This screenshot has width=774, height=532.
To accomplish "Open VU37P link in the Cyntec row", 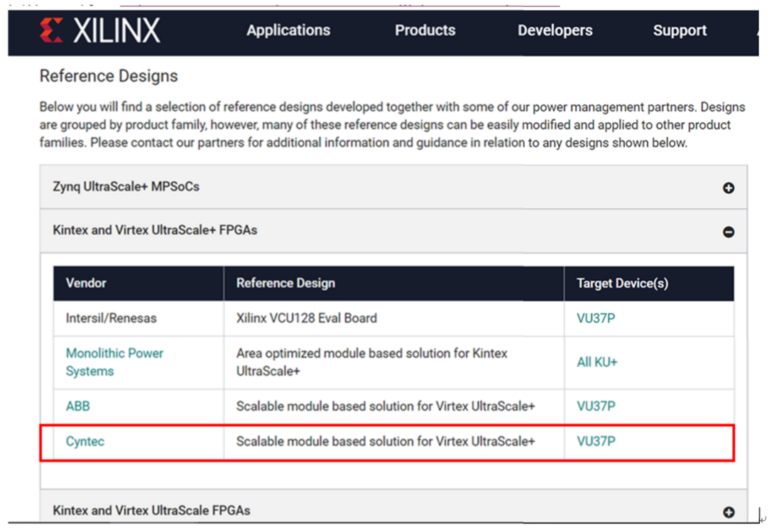I will [596, 442].
